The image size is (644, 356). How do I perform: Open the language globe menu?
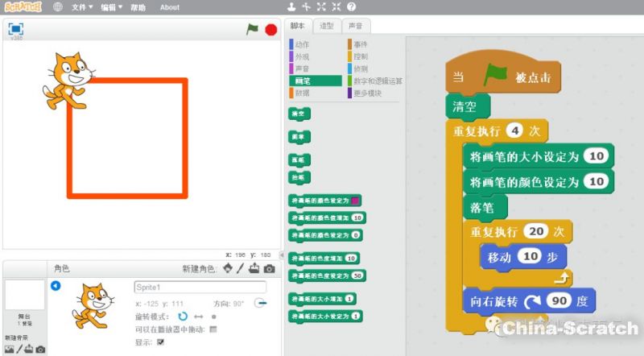58,7
